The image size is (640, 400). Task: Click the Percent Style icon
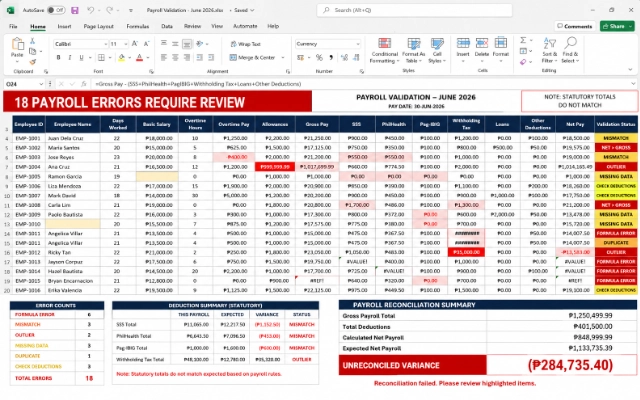pos(319,58)
